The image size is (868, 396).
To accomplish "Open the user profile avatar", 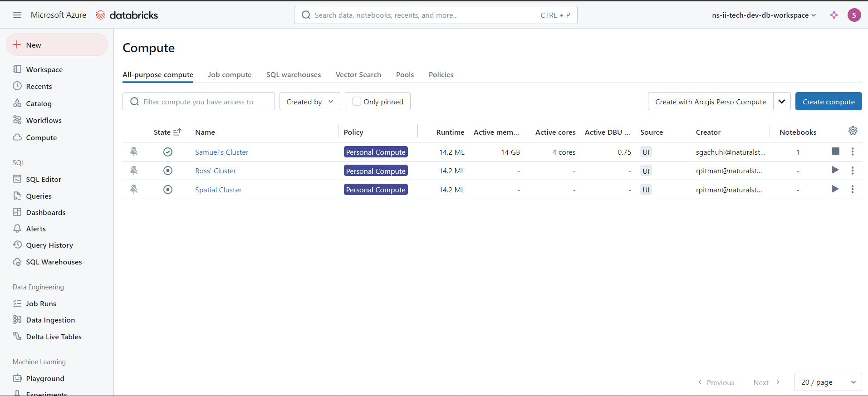I will coord(854,15).
